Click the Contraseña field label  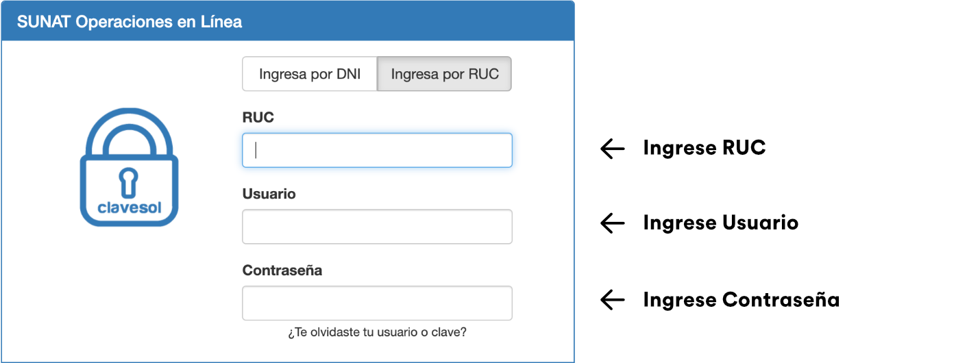(282, 271)
